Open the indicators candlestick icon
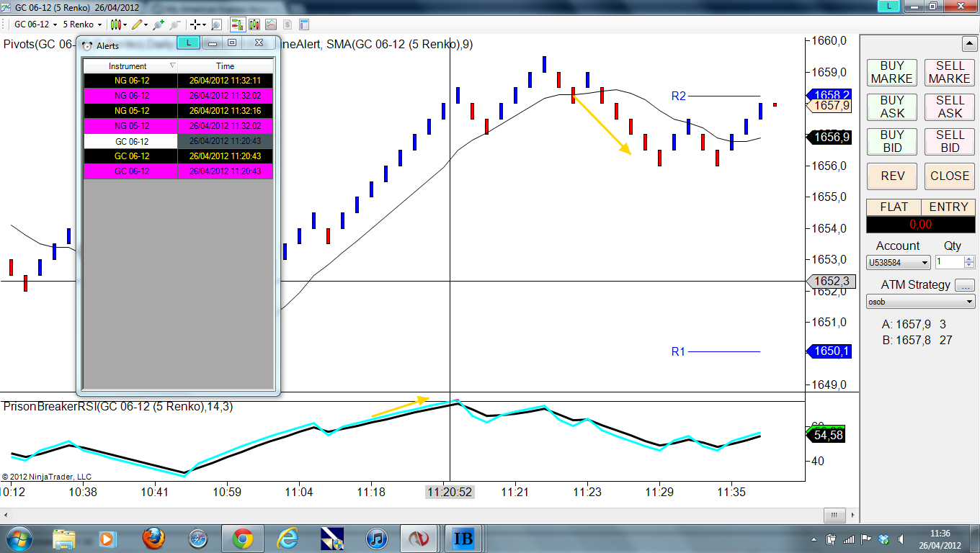The width and height of the screenshot is (980, 553). [x=254, y=24]
